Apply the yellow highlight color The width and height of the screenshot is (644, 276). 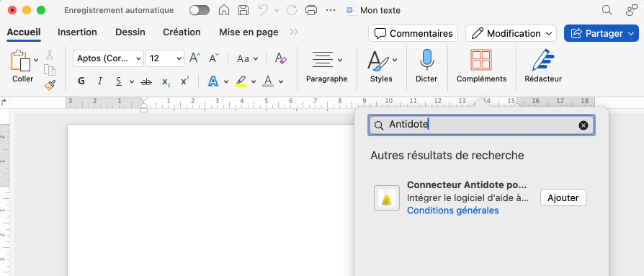[241, 81]
